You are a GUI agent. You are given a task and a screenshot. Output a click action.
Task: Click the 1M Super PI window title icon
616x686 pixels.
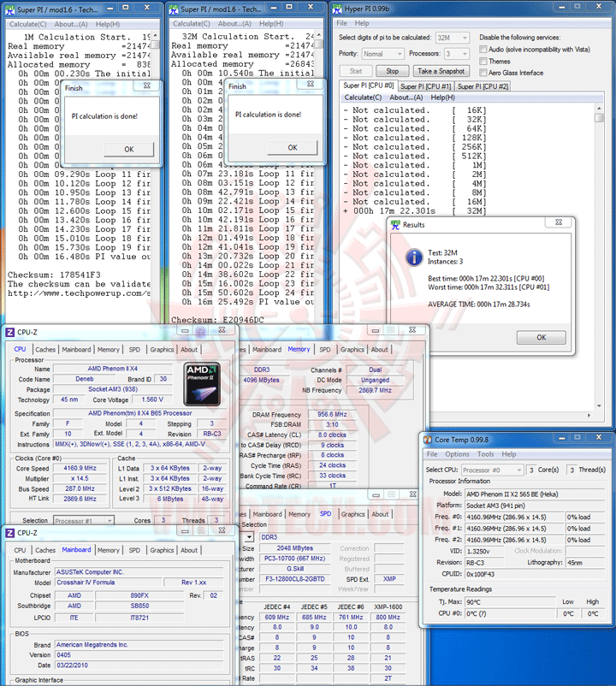10,9
